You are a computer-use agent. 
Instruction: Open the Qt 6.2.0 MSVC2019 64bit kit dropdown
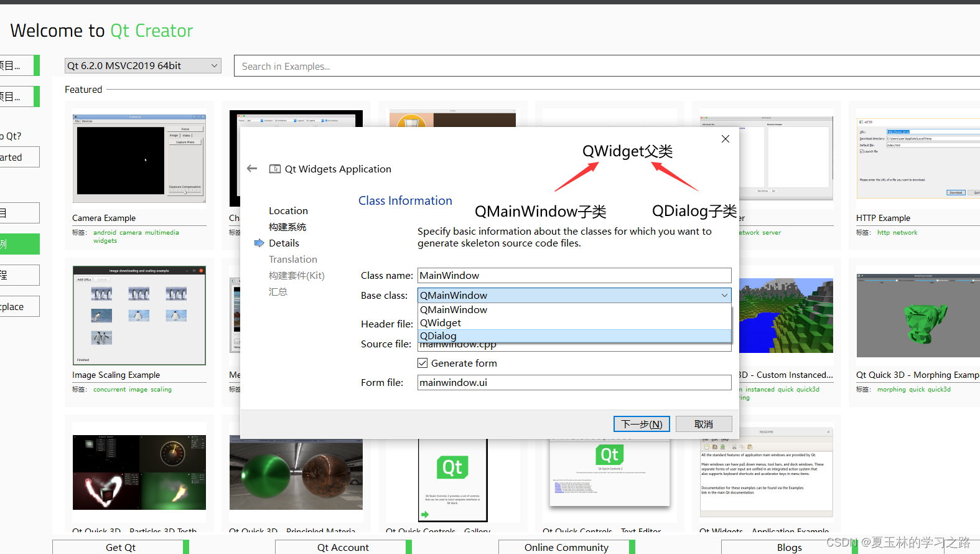(142, 65)
